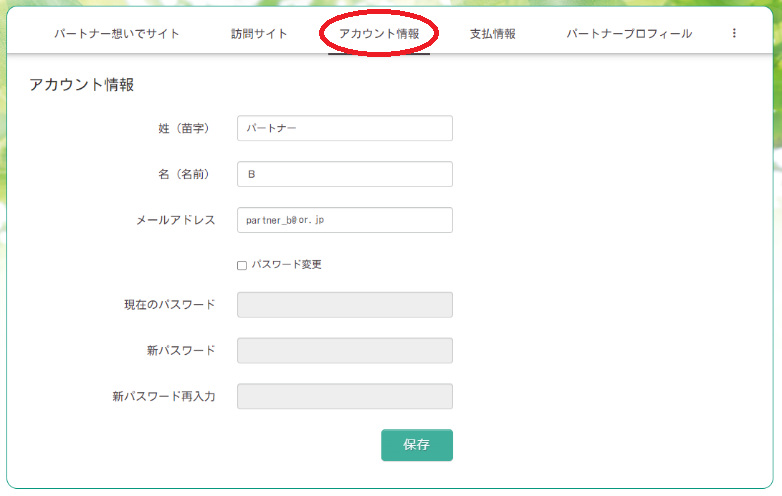The image size is (782, 496).
Task: Click the アカウント情報 page heading
Action: 82,85
